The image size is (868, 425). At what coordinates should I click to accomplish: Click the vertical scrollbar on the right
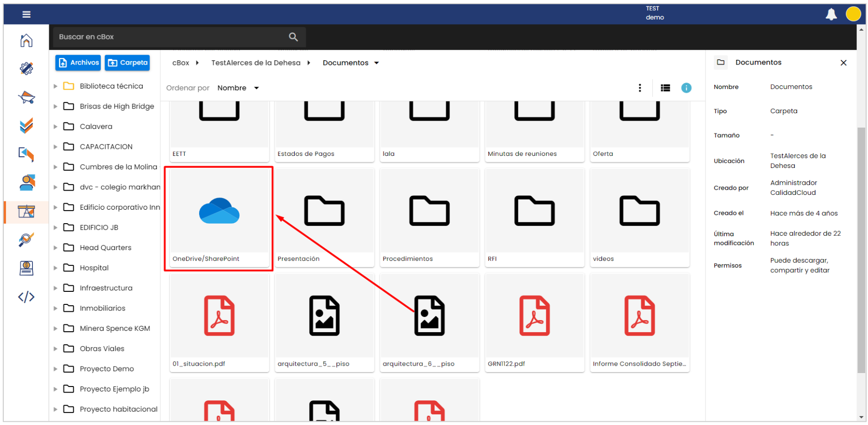[x=862, y=250]
